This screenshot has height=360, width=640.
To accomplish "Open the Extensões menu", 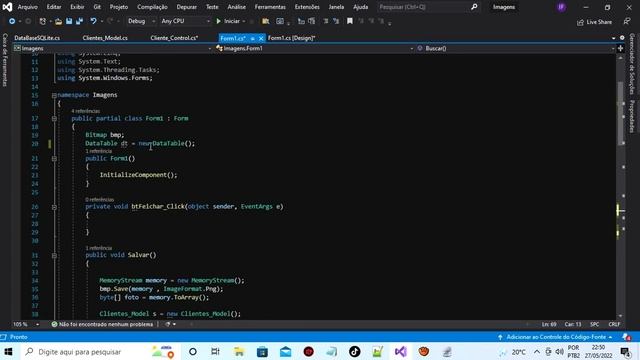I will pyautogui.click(x=307, y=7).
